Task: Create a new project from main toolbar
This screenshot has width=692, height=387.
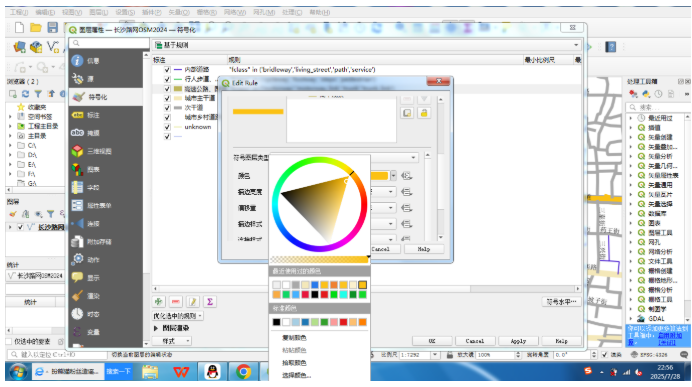Action: tap(19, 28)
